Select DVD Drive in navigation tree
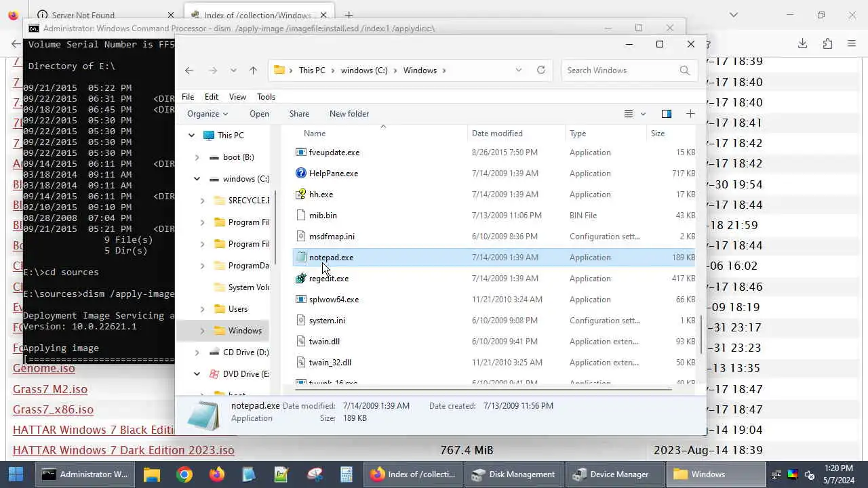This screenshot has width=868, height=488. click(x=245, y=374)
